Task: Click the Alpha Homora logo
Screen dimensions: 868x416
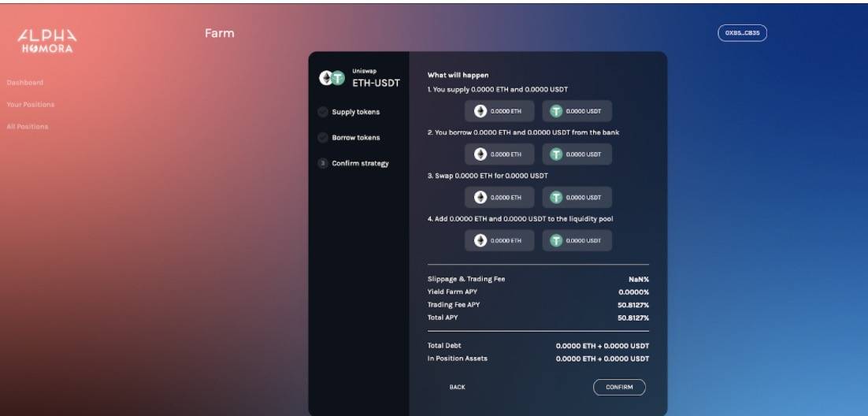Action: click(47, 42)
